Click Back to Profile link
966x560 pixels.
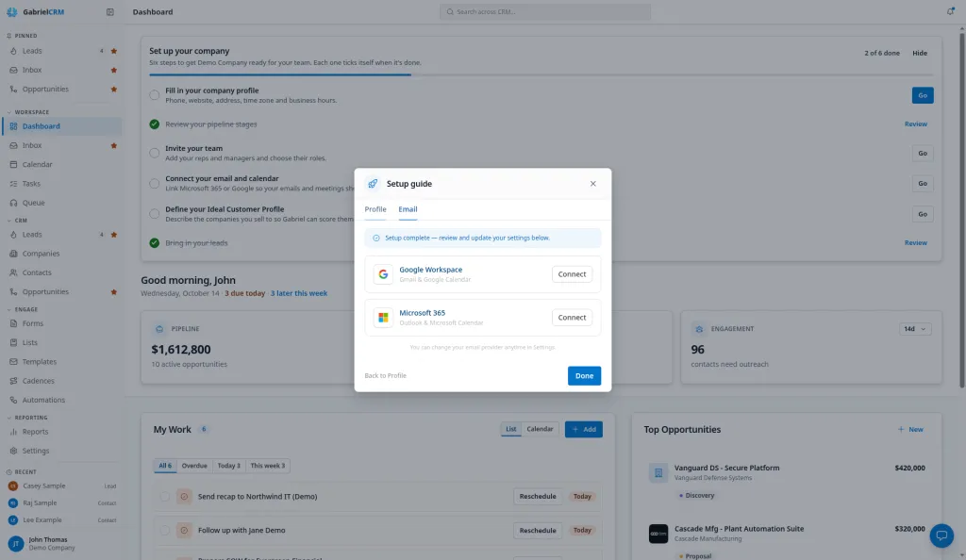tap(385, 376)
